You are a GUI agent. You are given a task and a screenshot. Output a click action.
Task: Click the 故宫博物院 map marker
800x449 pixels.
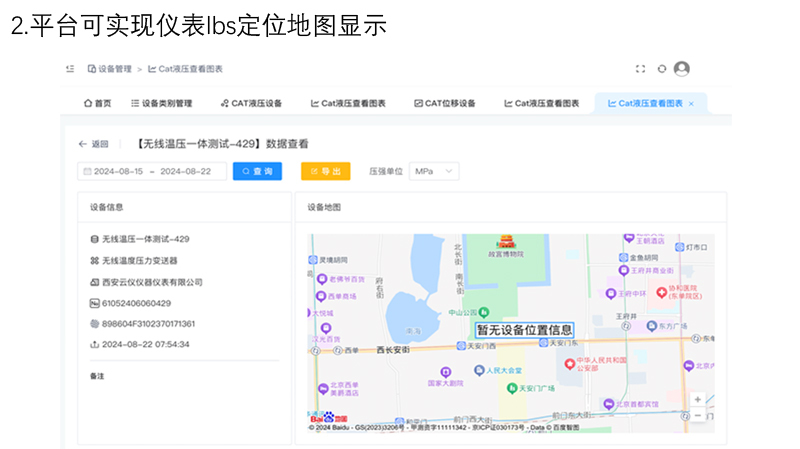click(505, 243)
